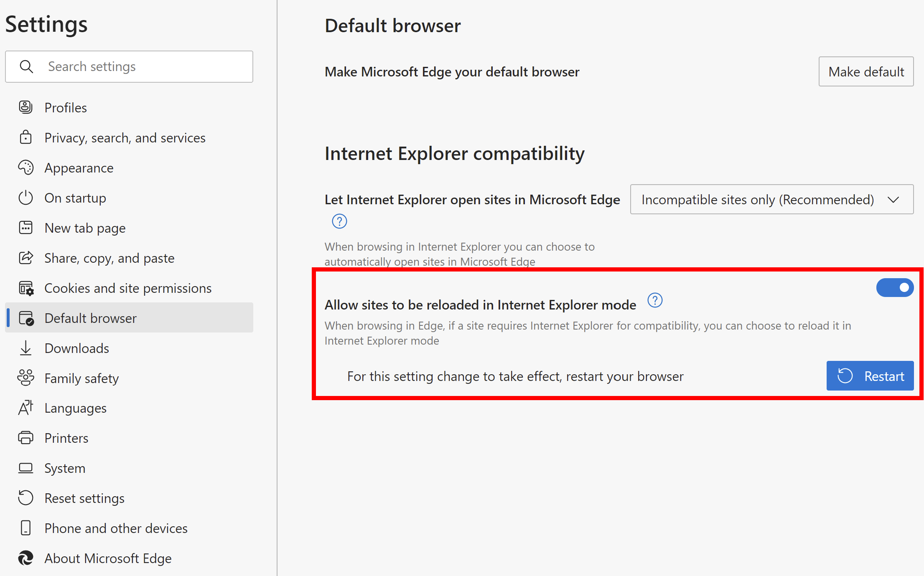Screen dimensions: 924x576
Task: Select Reset settings in the sidebar
Action: [84, 498]
